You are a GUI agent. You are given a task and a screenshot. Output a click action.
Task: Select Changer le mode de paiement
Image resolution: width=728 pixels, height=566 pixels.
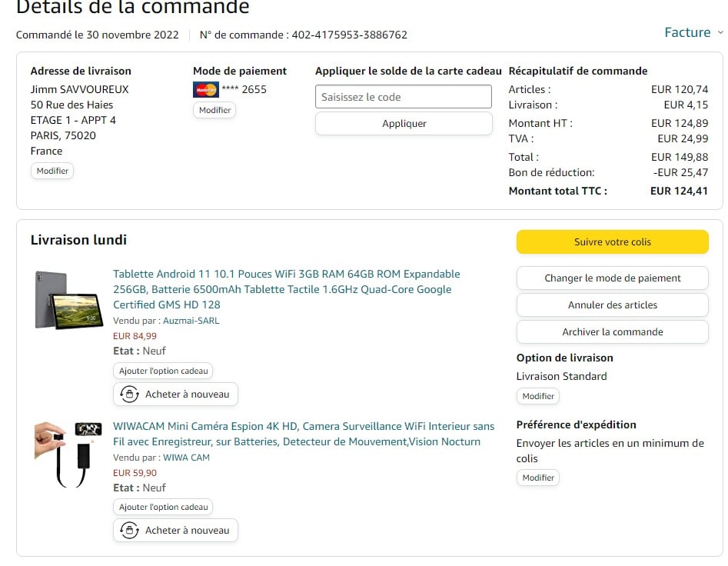click(x=612, y=278)
